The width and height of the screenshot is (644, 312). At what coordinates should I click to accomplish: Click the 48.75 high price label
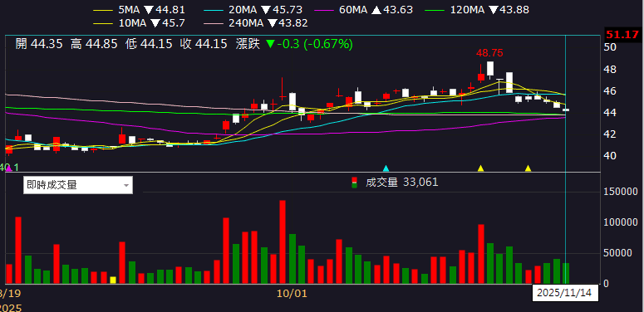pyautogui.click(x=489, y=53)
